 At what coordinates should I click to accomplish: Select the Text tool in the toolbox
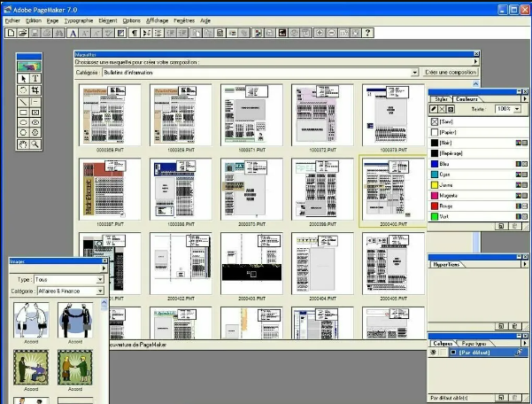click(35, 79)
